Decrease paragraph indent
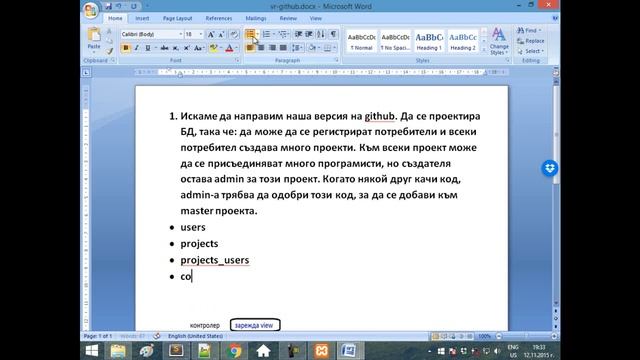This screenshot has width=640, height=360. [x=298, y=34]
